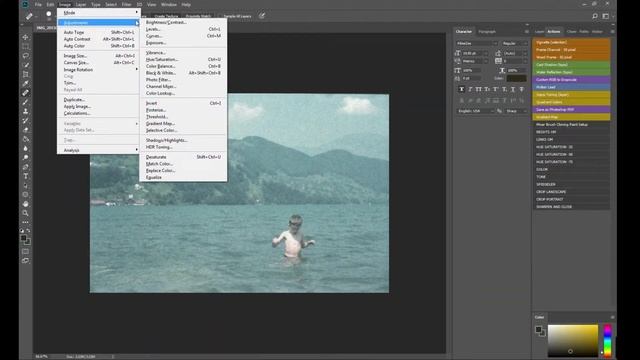Choose Color Balance... menu item
640x360 pixels.
click(183, 66)
